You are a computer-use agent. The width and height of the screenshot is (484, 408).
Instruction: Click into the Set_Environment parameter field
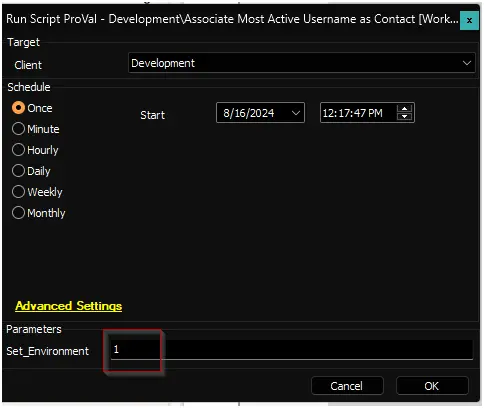292,350
